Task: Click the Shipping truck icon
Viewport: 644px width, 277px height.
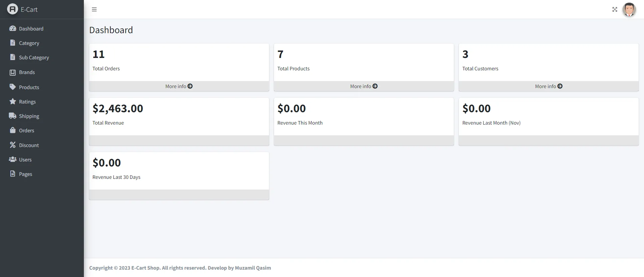Action: [13, 116]
